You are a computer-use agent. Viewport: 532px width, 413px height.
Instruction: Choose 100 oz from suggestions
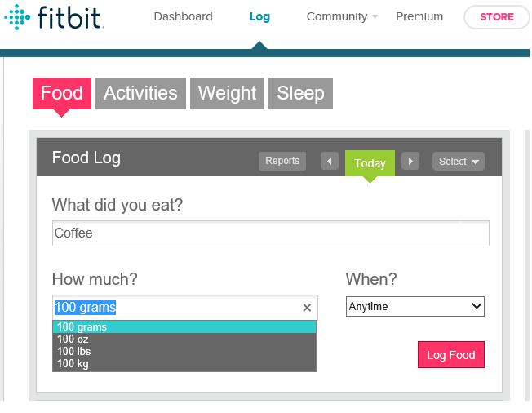coord(73,340)
